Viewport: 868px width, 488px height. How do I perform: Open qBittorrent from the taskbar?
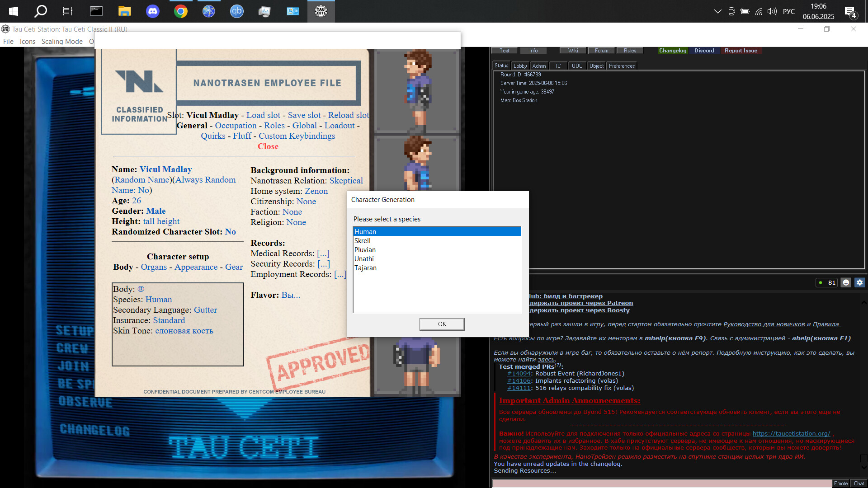[236, 11]
